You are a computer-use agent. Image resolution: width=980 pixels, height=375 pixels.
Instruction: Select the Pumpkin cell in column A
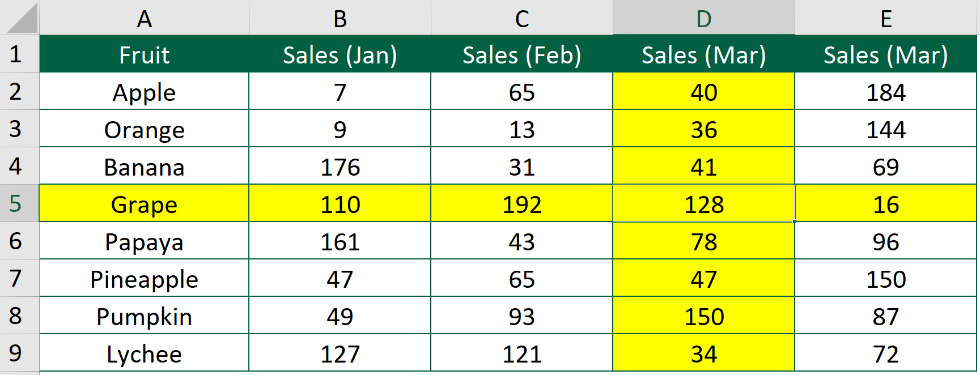(x=145, y=316)
